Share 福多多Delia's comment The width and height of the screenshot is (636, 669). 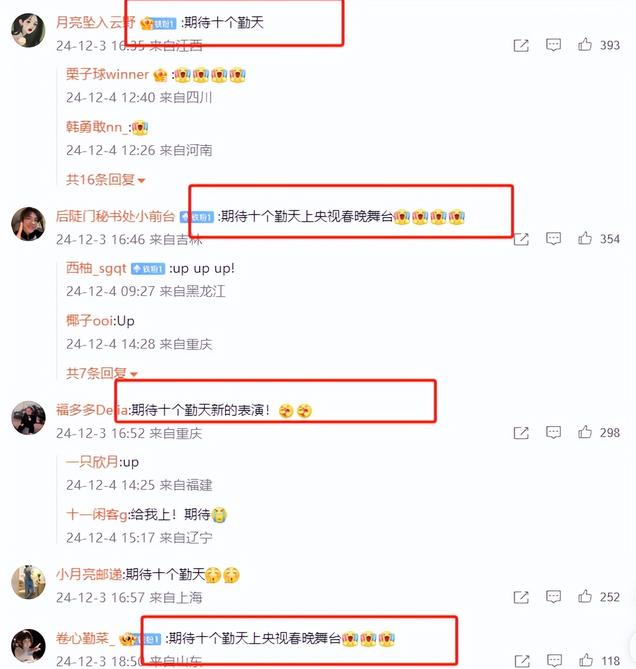coord(521,433)
